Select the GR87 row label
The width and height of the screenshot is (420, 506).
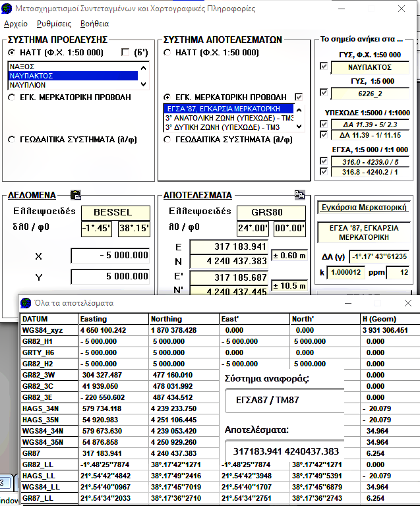(x=49, y=453)
